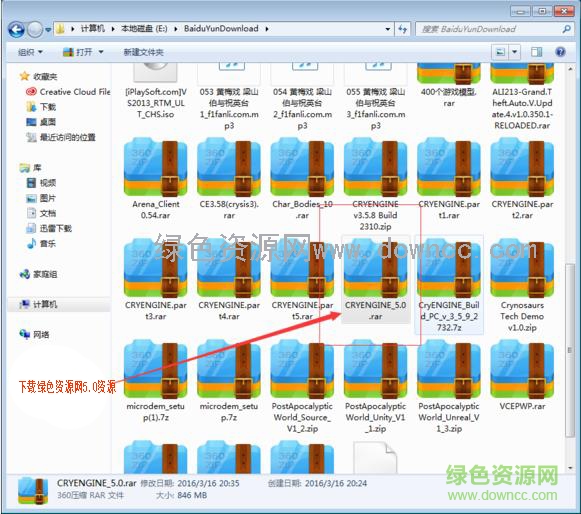This screenshot has width=581, height=514.
Task: Click 400个游戏模型.rar file name
Action: pyautogui.click(x=449, y=97)
